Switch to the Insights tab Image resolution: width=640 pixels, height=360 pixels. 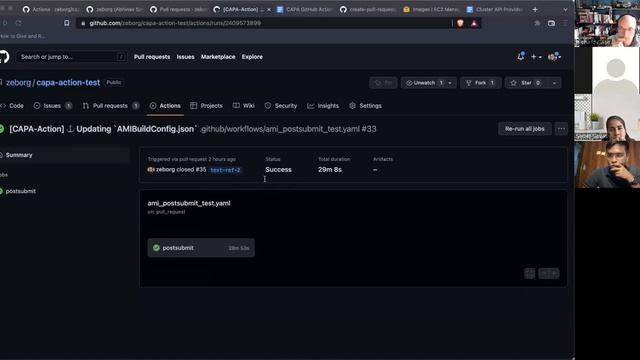(323, 106)
